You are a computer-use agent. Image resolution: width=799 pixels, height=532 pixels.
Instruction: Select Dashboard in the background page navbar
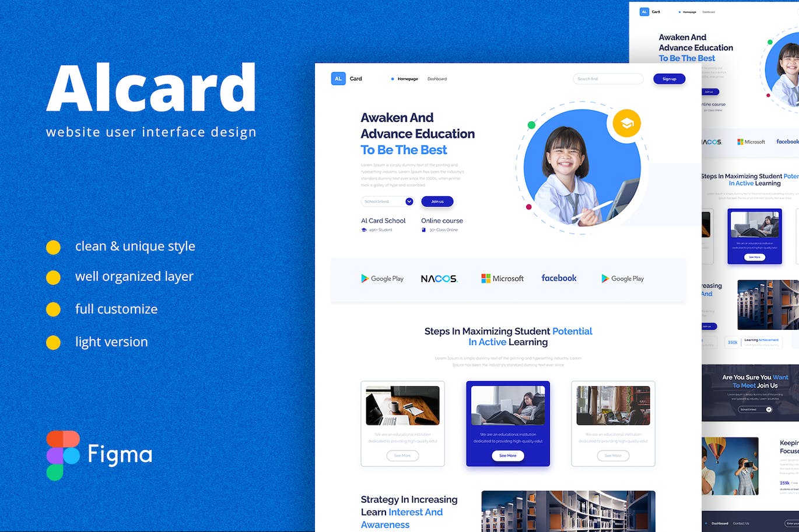pos(709,12)
